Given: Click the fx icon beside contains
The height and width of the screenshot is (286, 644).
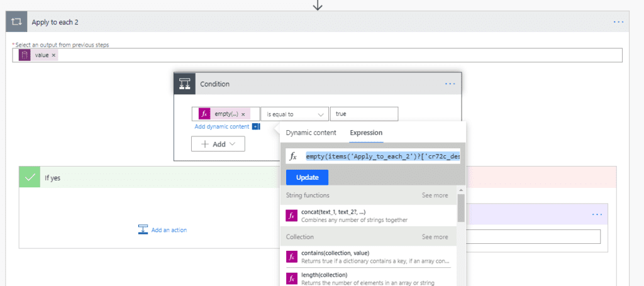Looking at the screenshot, I should click(291, 257).
